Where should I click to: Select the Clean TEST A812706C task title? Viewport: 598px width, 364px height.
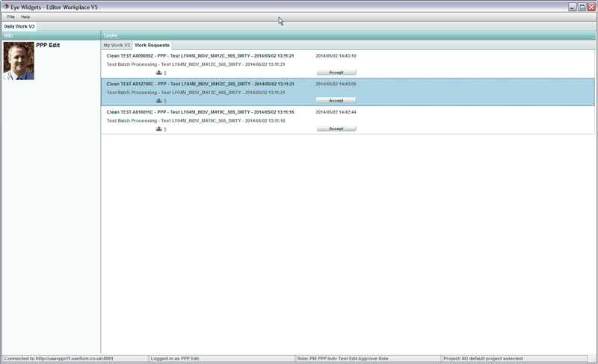[x=200, y=84]
